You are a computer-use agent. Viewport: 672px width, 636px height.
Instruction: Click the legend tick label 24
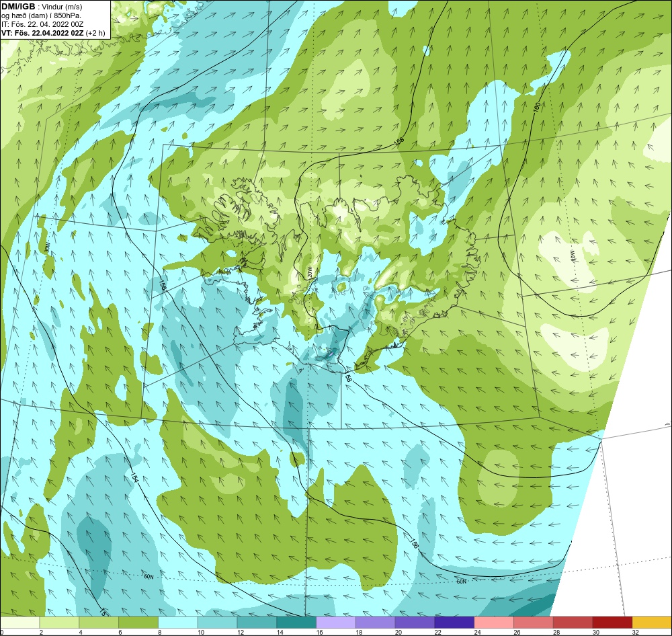click(477, 632)
